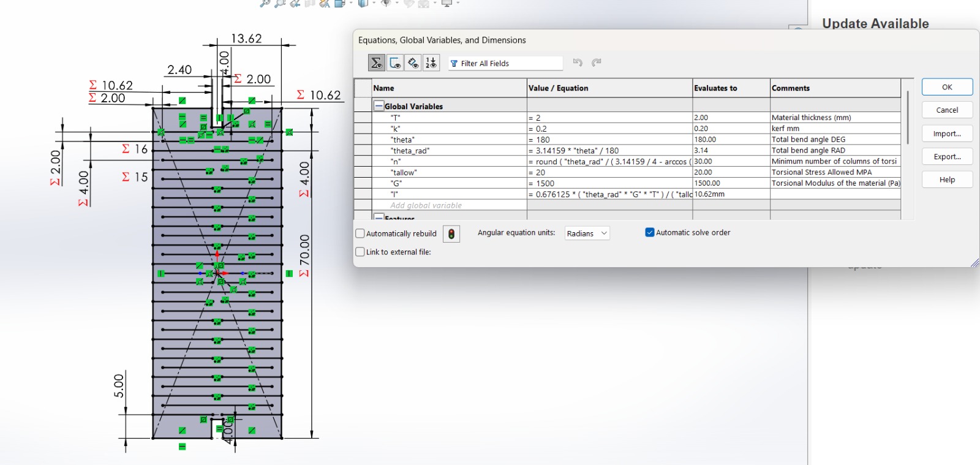Click the Export... button

947,157
